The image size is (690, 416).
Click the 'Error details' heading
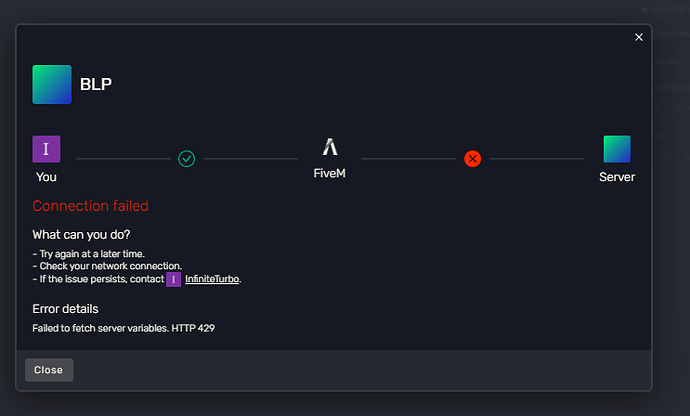(x=65, y=309)
